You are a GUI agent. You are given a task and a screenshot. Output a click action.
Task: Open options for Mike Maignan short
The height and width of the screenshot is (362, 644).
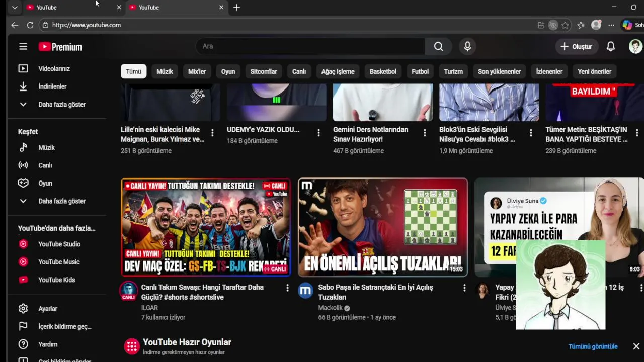212,133
